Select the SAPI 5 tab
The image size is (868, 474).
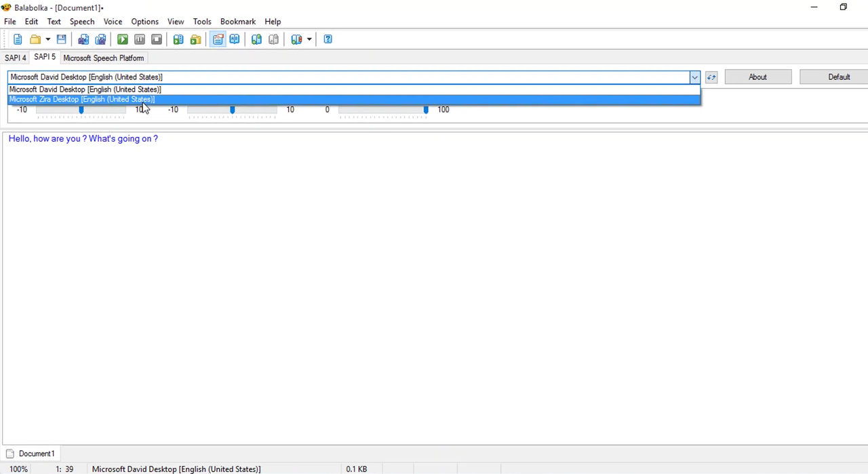[45, 57]
